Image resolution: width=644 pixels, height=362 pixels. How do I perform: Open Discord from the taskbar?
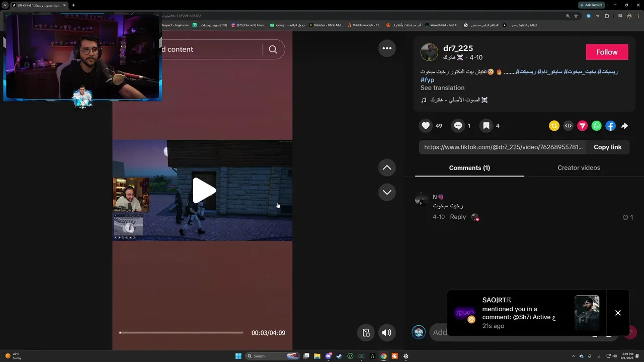click(329, 356)
